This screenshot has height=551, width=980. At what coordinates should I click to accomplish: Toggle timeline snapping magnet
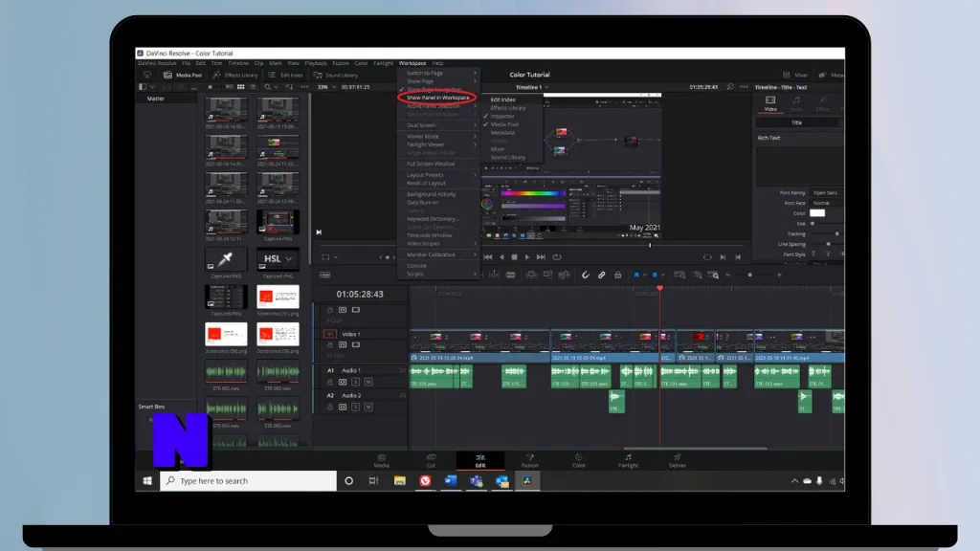[x=585, y=275]
